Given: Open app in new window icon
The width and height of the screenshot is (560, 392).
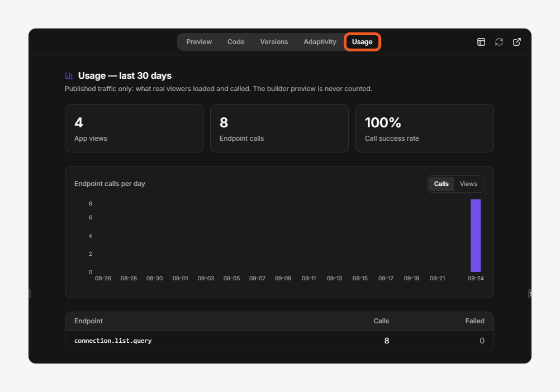Looking at the screenshot, I should 517,42.
